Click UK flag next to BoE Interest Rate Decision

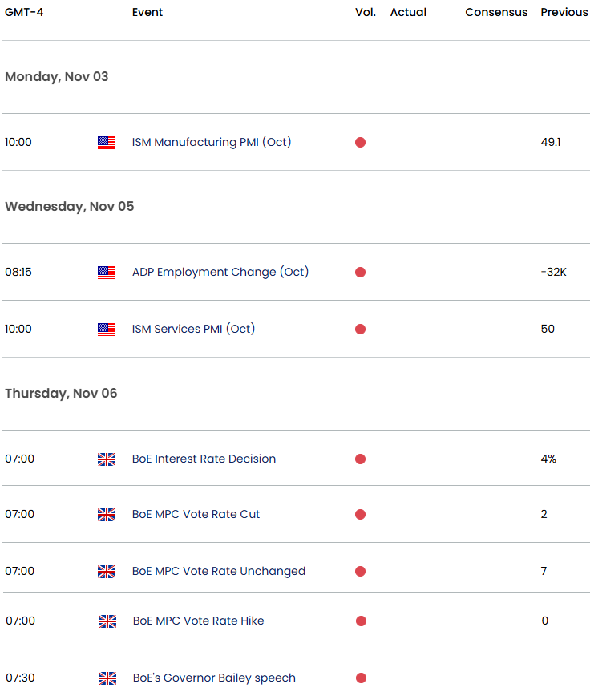[x=107, y=459]
